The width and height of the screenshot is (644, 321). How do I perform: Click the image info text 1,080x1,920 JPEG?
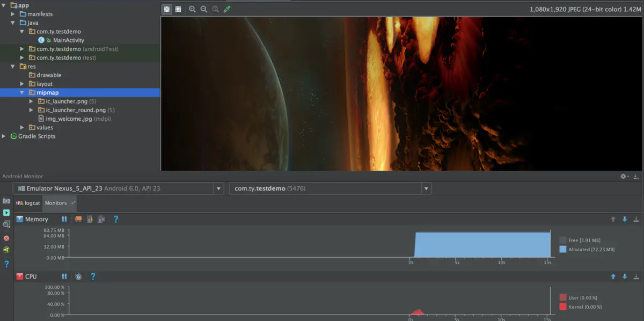click(x=584, y=9)
